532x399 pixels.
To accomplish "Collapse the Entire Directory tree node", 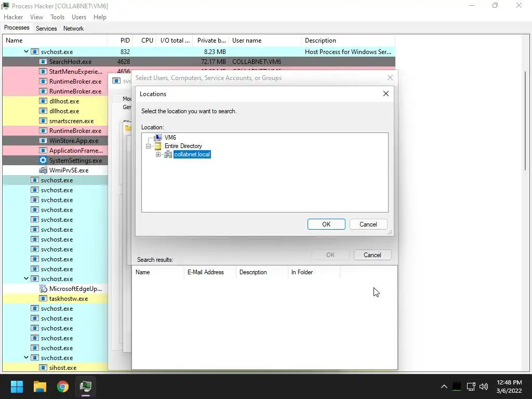I will coord(148,146).
